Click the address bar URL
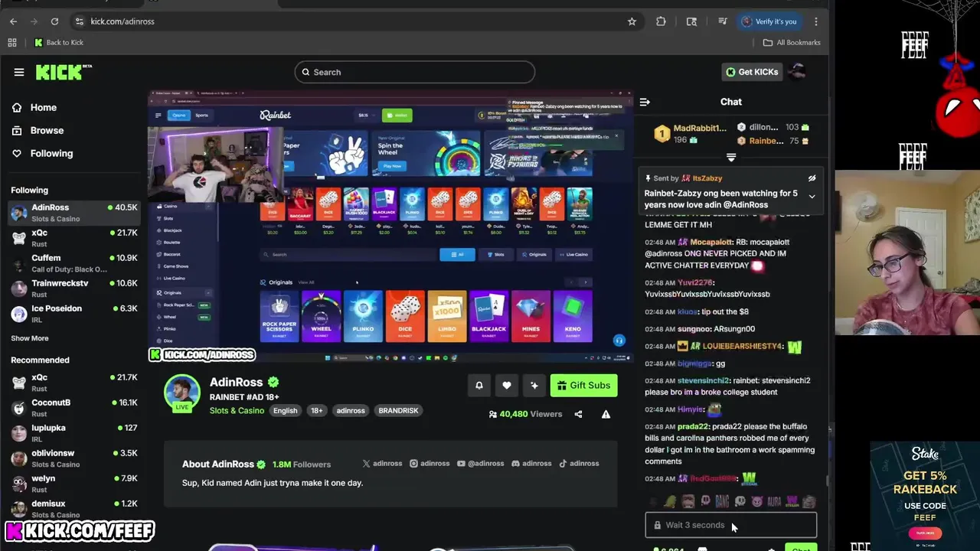This screenshot has width=980, height=551. tap(122, 21)
